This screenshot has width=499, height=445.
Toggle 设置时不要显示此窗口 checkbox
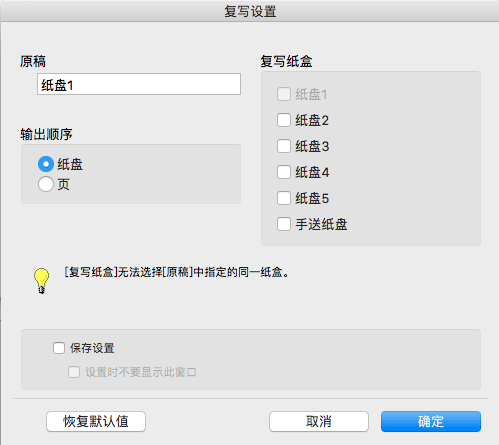point(74,372)
